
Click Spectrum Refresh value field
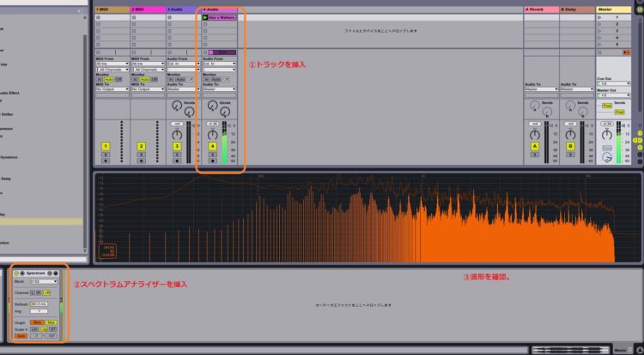click(39, 304)
